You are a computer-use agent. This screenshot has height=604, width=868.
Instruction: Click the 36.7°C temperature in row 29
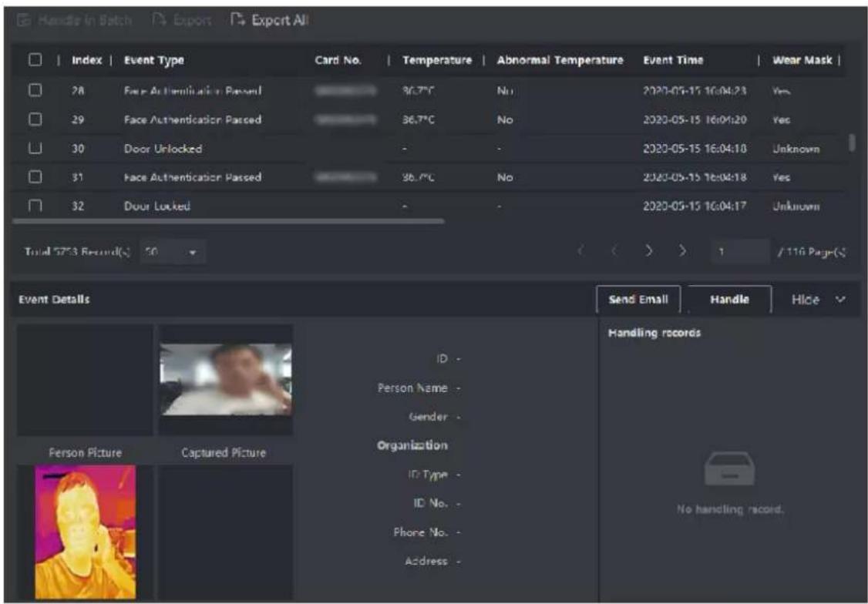pyautogui.click(x=419, y=119)
